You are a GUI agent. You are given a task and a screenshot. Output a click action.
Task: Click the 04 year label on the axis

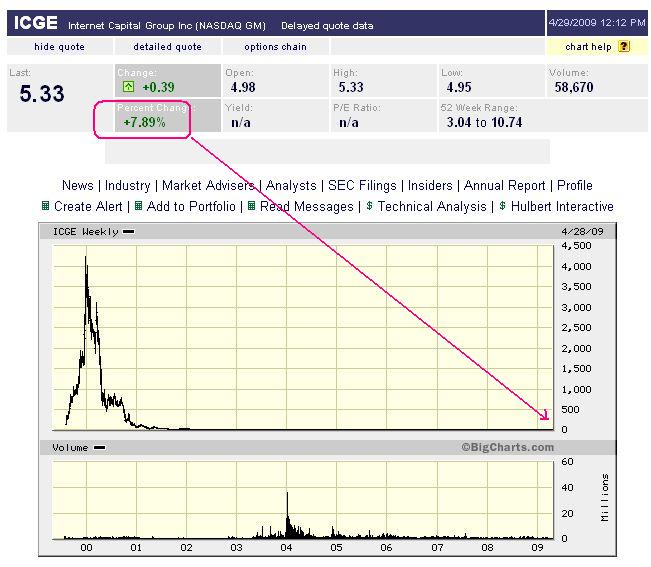tap(286, 547)
